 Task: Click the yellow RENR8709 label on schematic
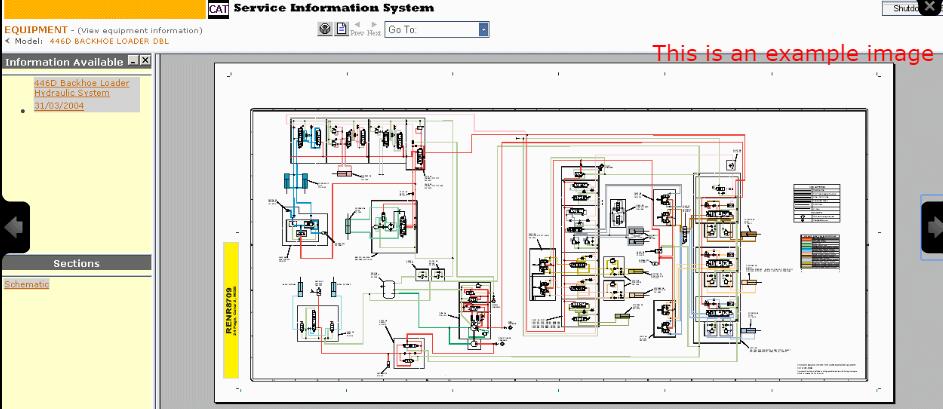(x=231, y=310)
